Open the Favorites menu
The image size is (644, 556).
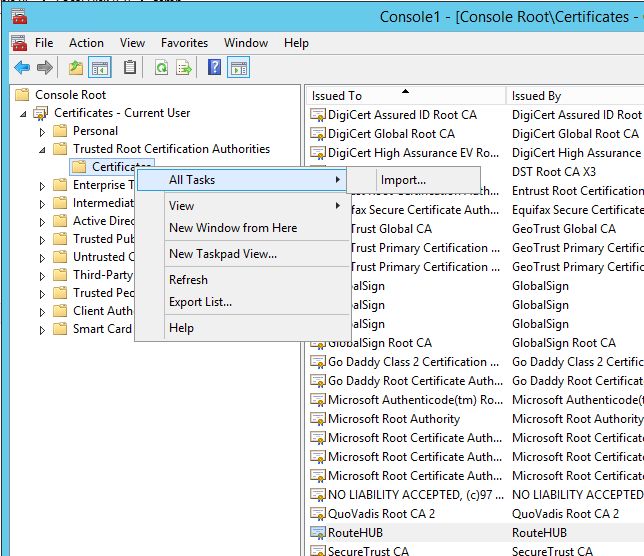pyautogui.click(x=184, y=43)
